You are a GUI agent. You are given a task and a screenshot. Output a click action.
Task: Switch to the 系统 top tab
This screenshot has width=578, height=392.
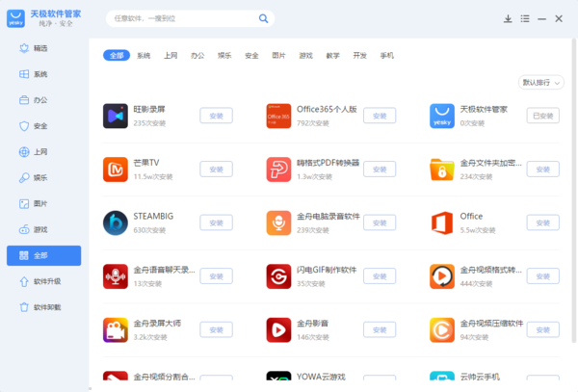coord(144,56)
